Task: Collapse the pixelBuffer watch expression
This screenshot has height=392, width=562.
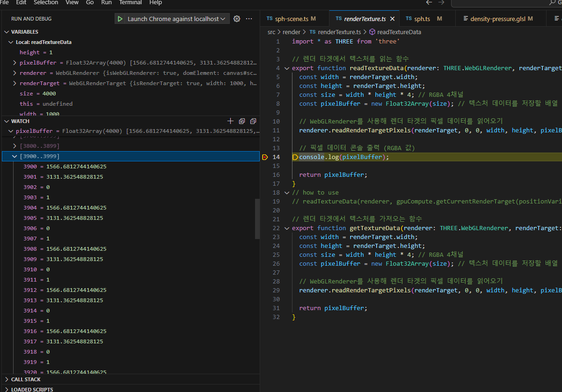Action: [x=11, y=131]
